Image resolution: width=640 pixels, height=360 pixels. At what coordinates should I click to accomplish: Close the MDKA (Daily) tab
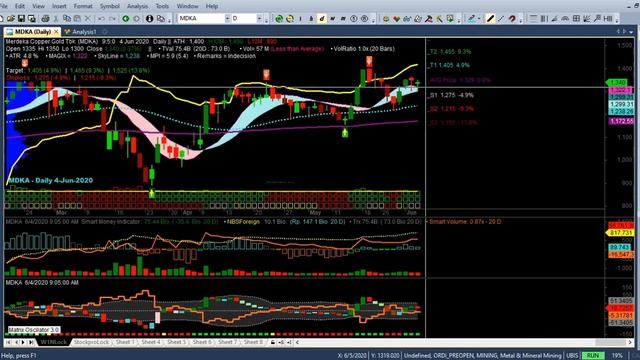tap(56, 31)
